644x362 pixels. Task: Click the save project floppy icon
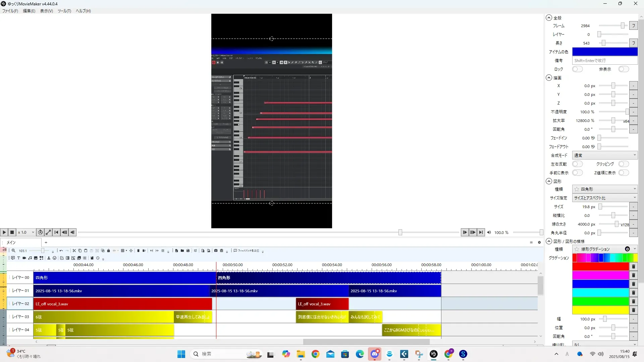point(188,251)
